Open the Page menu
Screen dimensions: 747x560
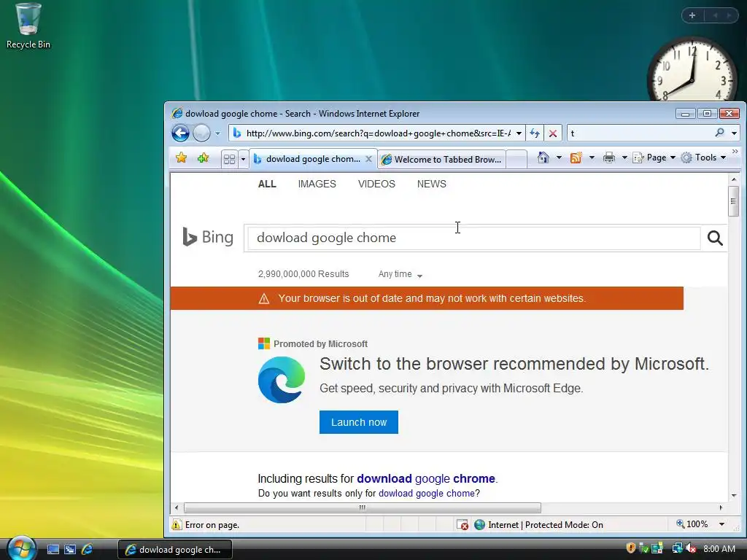coord(654,157)
